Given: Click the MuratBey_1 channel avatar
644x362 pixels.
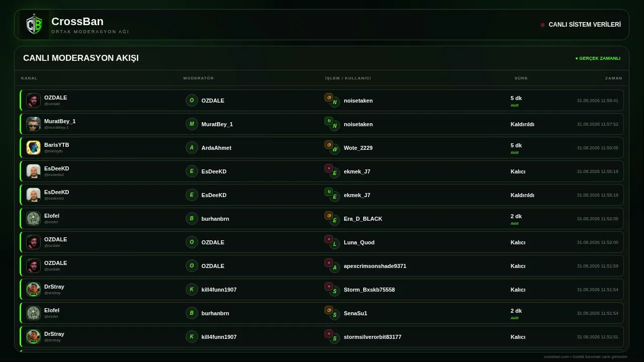Looking at the screenshot, I should (33, 124).
